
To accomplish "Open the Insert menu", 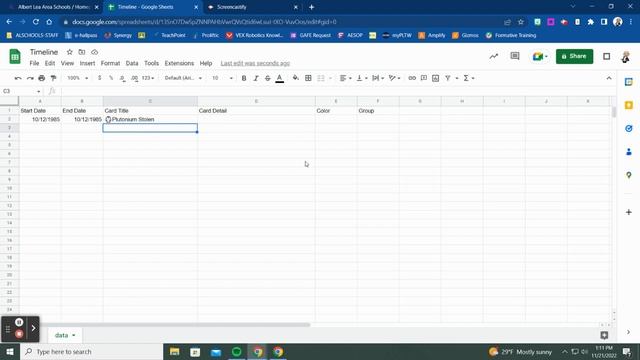I will click(x=87, y=63).
